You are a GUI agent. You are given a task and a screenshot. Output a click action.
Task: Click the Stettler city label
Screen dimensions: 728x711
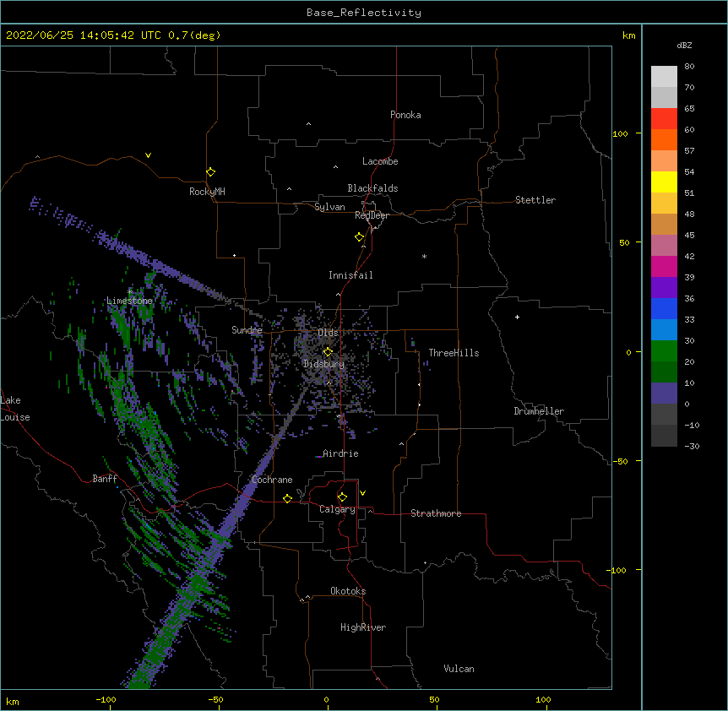point(535,200)
